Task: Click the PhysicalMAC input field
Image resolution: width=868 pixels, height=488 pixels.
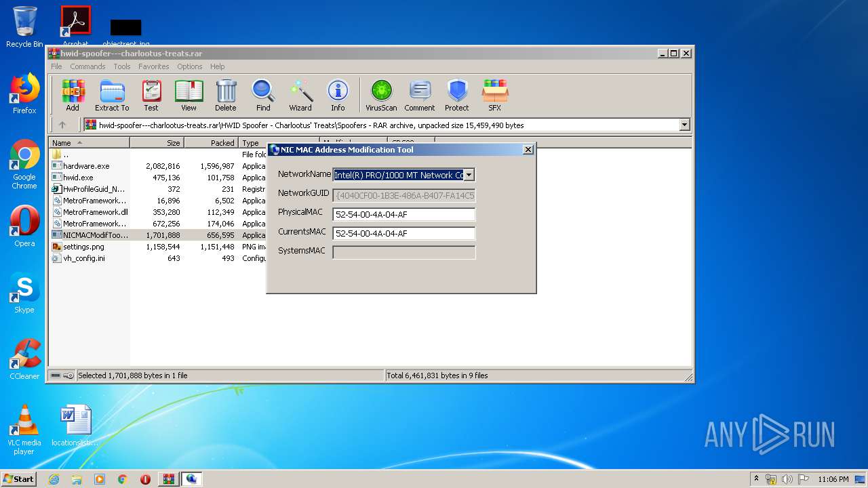Action: tap(404, 214)
